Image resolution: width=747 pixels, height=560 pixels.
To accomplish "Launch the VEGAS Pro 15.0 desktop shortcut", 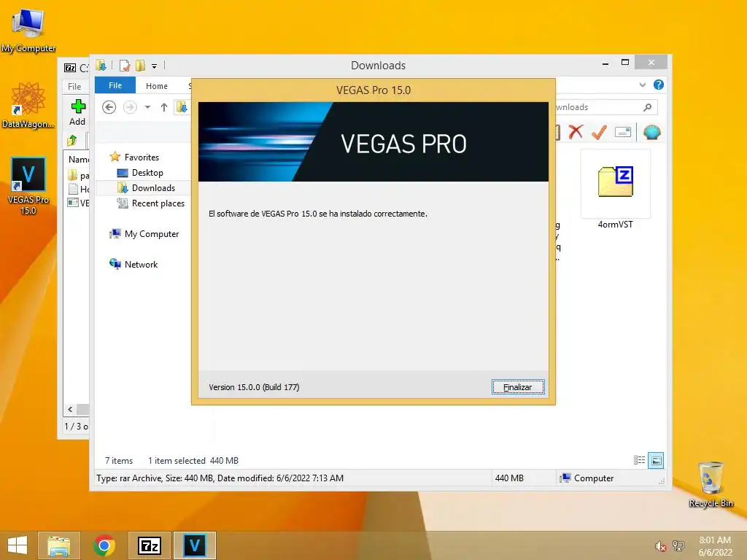I will tap(28, 186).
